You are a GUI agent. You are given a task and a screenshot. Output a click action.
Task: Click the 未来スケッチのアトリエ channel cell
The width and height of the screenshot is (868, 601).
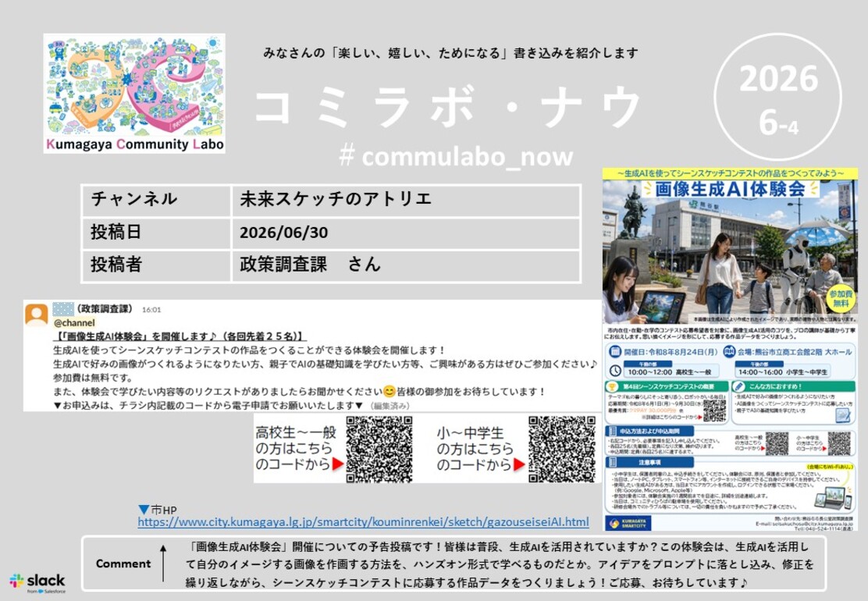[406, 200]
